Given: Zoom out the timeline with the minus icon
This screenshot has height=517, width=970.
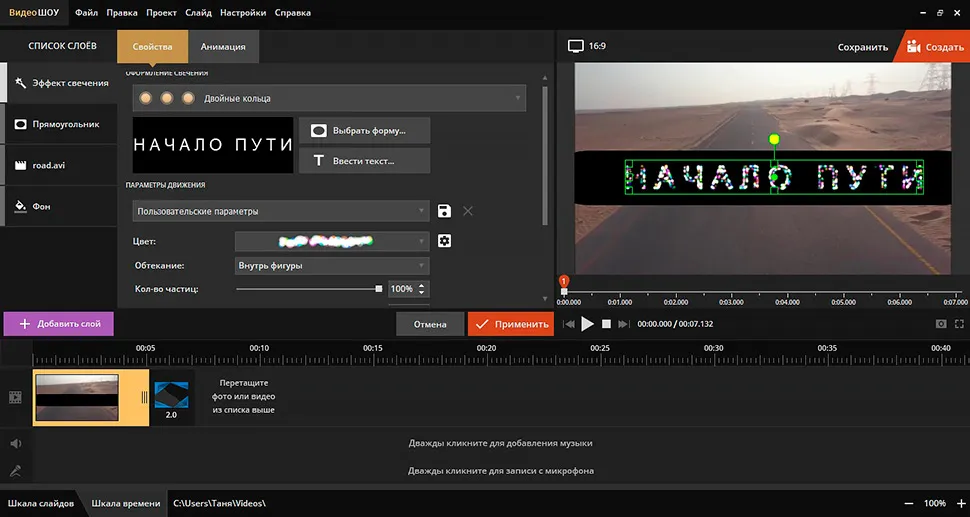Looking at the screenshot, I should click(x=909, y=503).
